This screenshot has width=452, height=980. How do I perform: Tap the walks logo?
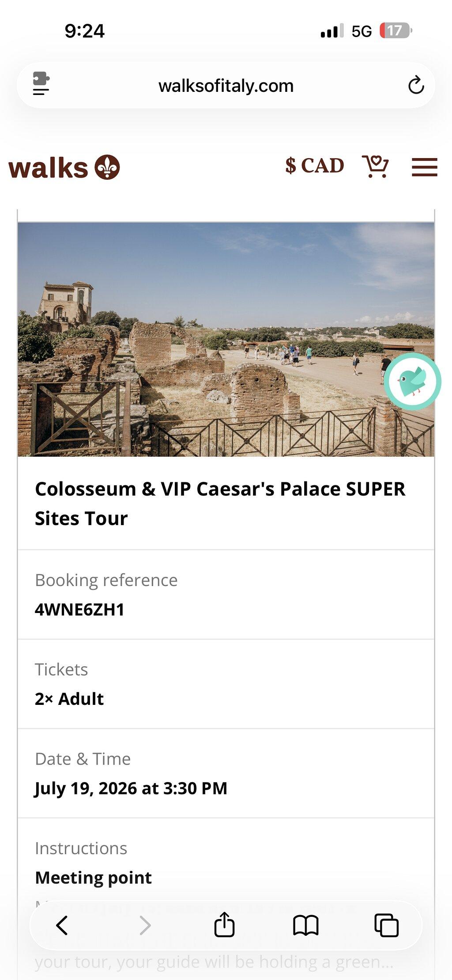(64, 167)
